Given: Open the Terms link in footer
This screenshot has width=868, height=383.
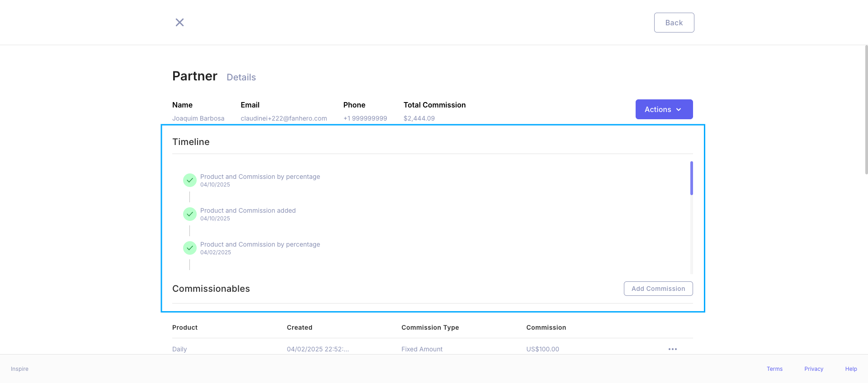Looking at the screenshot, I should coord(774,369).
